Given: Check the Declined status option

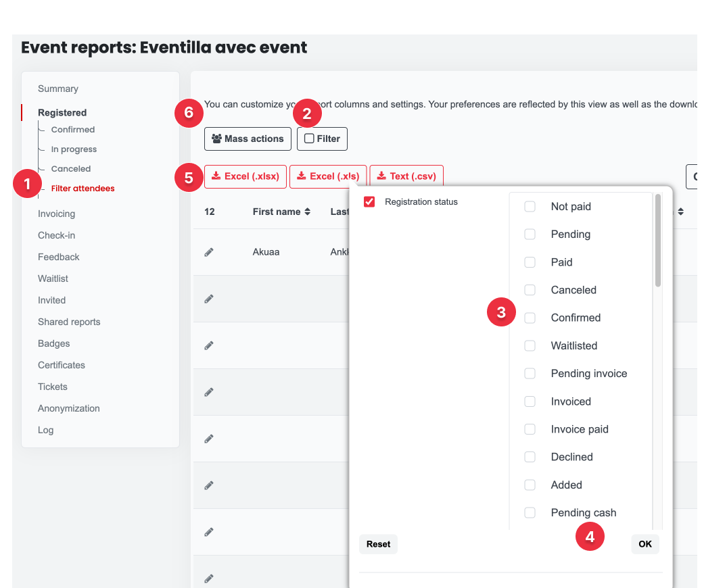Looking at the screenshot, I should pyautogui.click(x=530, y=457).
